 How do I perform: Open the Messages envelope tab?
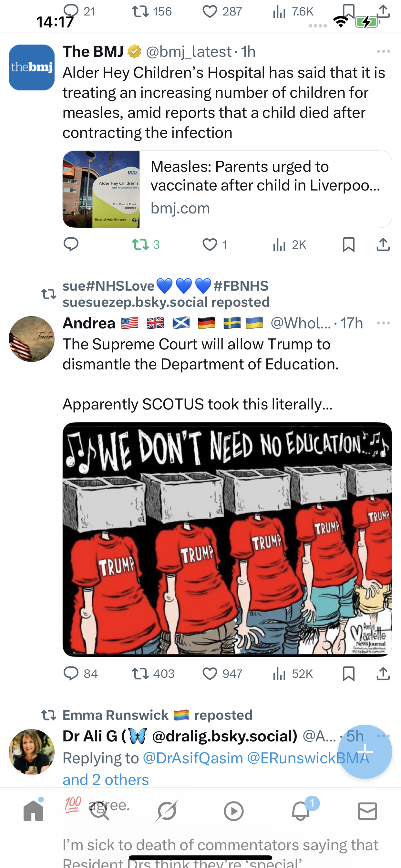(x=367, y=811)
